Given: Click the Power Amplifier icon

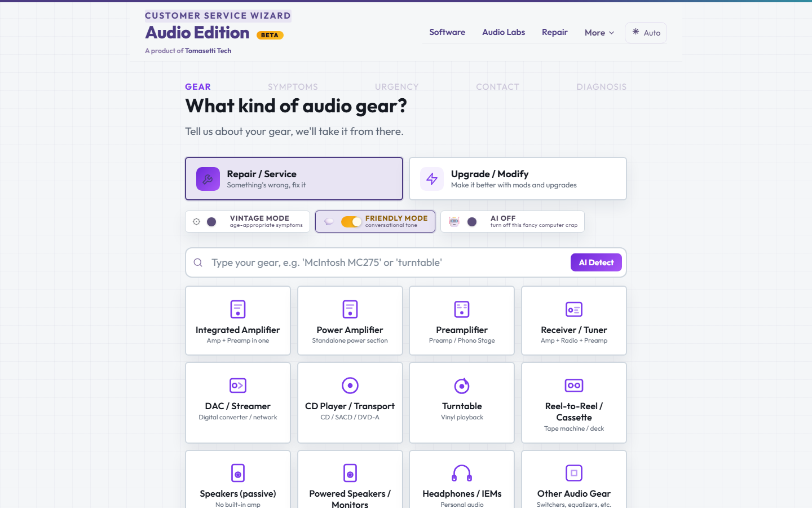Looking at the screenshot, I should coord(350,309).
